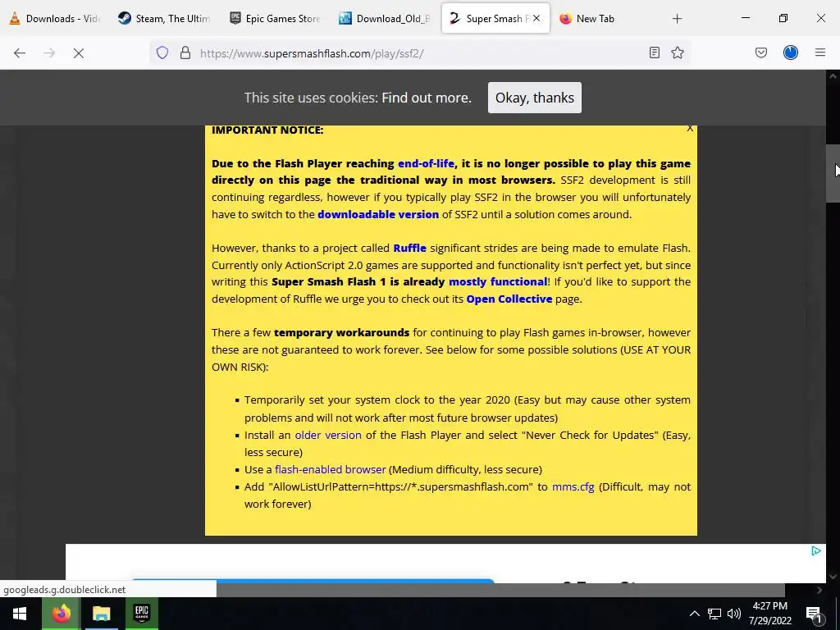The image size is (840, 630).
Task: Follow the mostly functional link
Action: tap(498, 282)
